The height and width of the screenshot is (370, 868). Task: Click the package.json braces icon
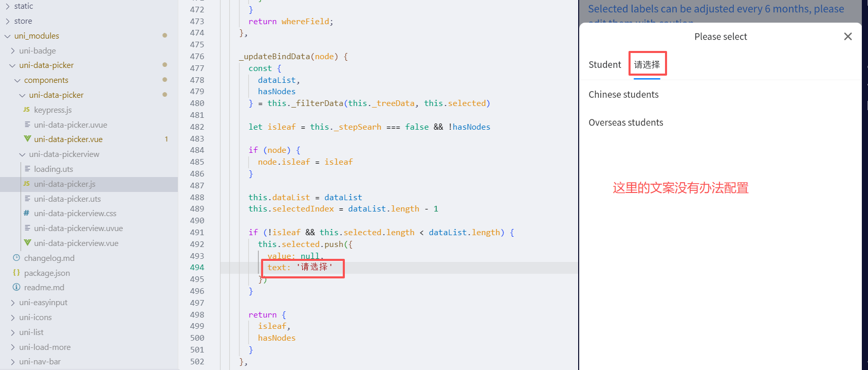(16, 273)
